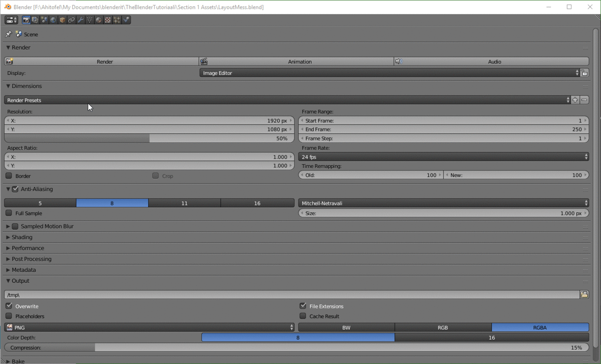Open the Particles properties tab
This screenshot has width=601, height=364.
tap(117, 20)
